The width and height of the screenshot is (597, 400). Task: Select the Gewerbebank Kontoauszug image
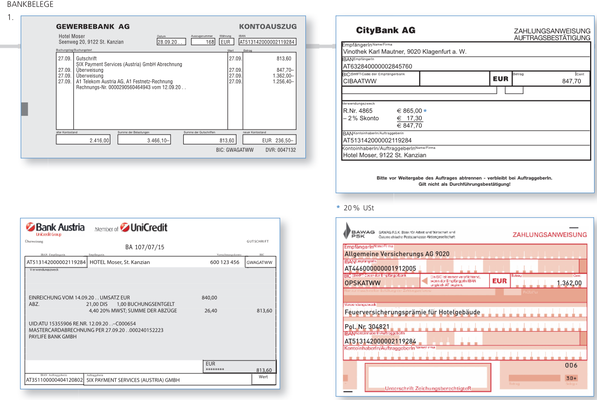coord(163,87)
